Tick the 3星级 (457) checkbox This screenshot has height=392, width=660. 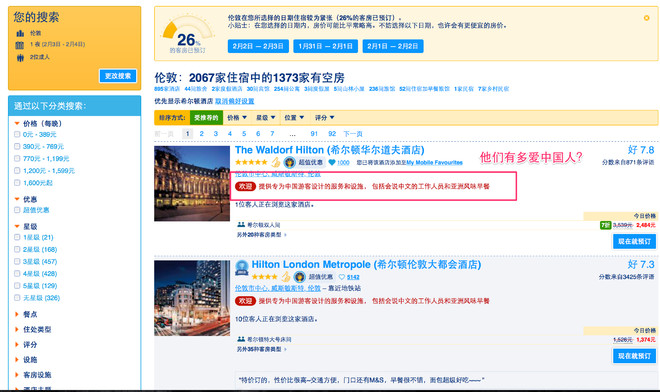[17, 261]
